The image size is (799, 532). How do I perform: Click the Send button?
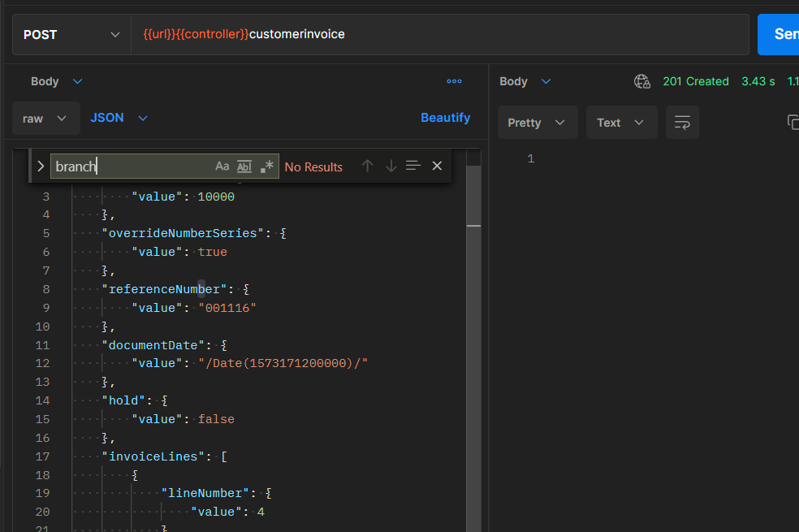[x=784, y=34]
